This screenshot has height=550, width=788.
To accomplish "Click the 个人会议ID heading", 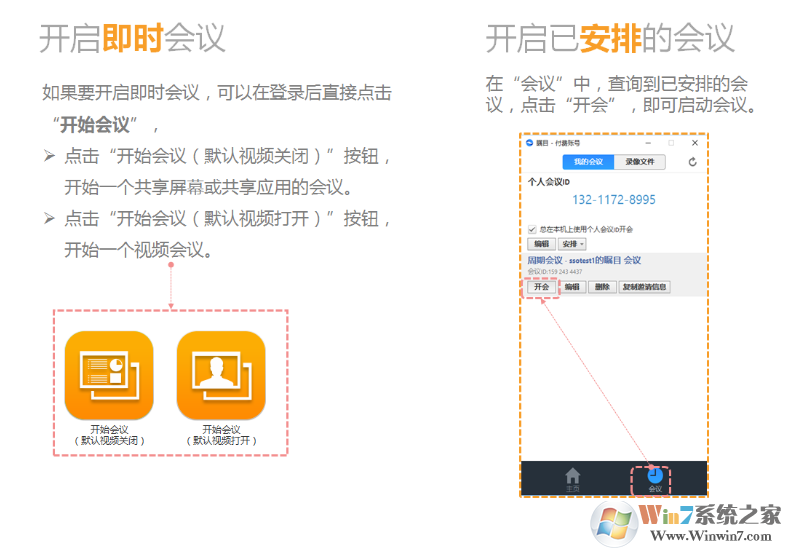I will tap(549, 182).
